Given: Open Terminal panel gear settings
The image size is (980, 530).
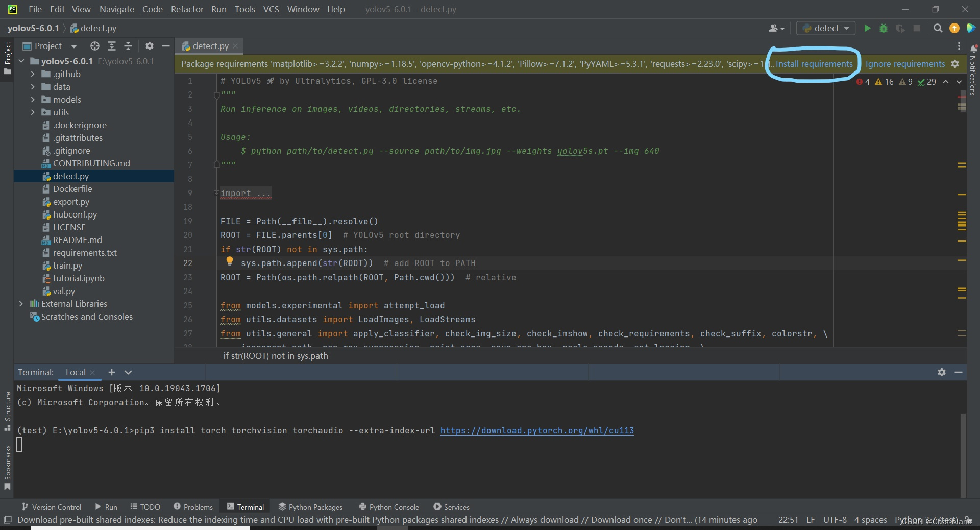Looking at the screenshot, I should point(942,372).
